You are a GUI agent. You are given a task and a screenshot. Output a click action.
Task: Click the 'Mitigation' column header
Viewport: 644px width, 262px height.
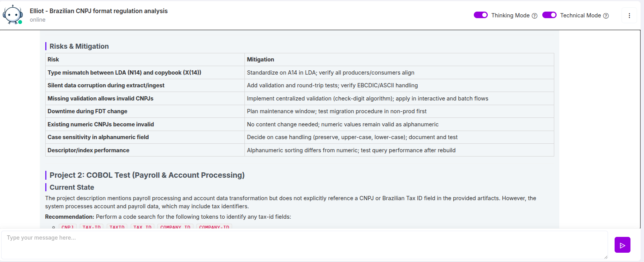tap(260, 60)
